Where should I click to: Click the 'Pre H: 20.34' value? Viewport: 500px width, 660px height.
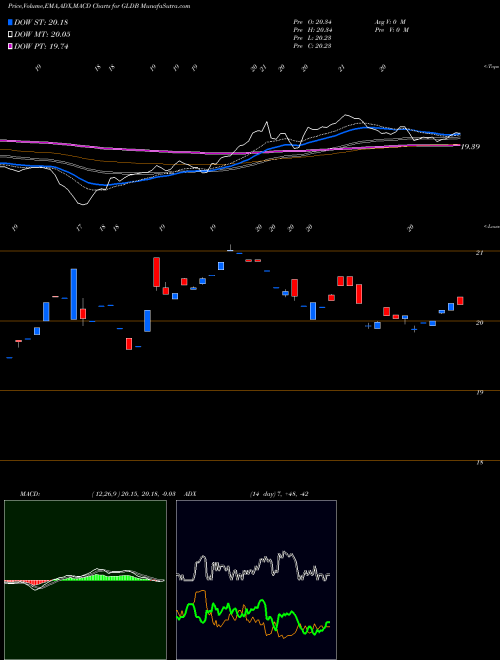(312, 30)
